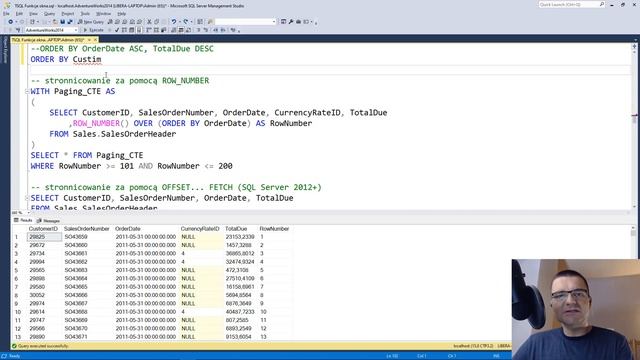Select the TotalDue cell 23153,2339
The width and height of the screenshot is (640, 360).
(x=240, y=237)
